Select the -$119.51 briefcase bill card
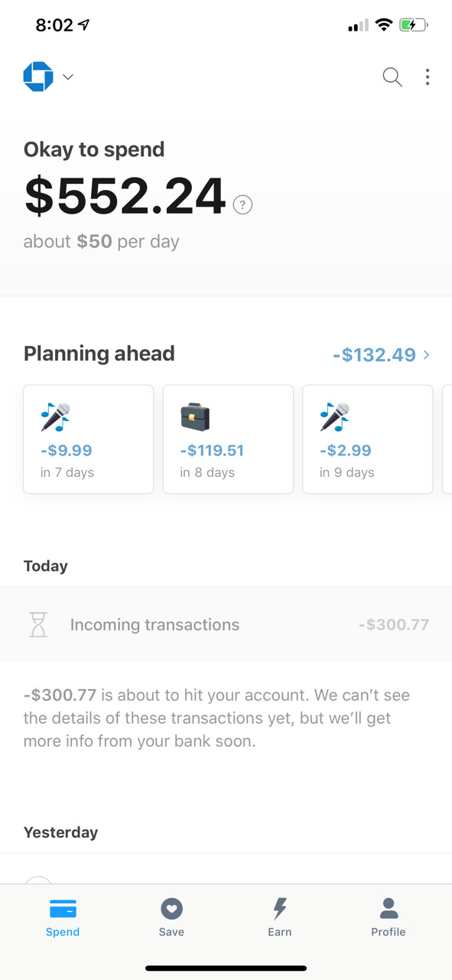Screen dimensions: 452x980 click(228, 439)
